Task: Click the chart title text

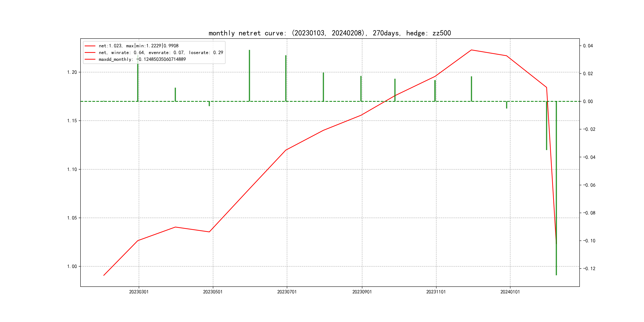Action: click(x=330, y=33)
